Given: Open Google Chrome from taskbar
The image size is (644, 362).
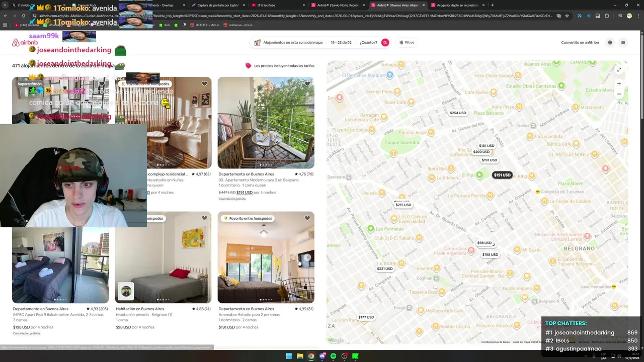Looking at the screenshot, I should click(311, 356).
